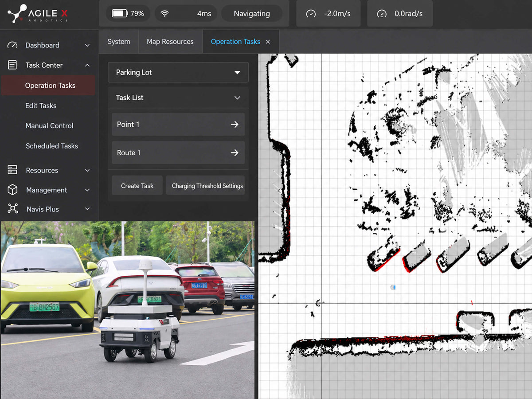Expand the Management menu chevron
Viewport: 532px width, 399px height.
click(x=87, y=190)
